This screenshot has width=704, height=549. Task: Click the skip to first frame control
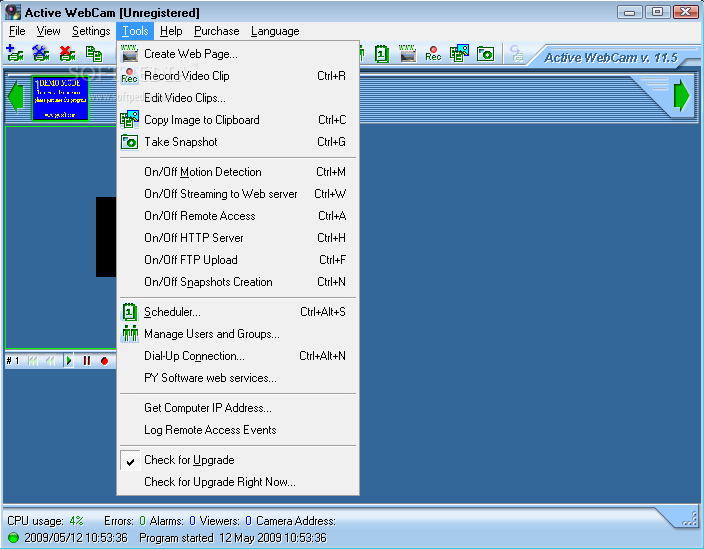(x=33, y=361)
